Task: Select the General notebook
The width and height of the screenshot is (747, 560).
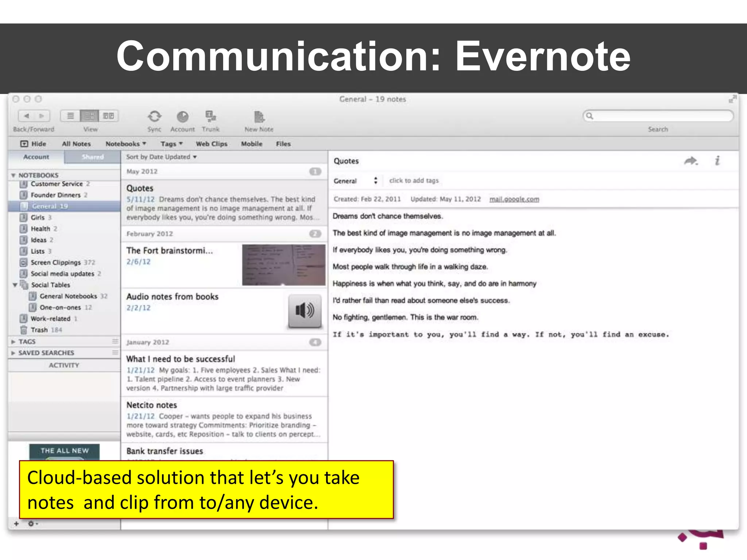Action: pyautogui.click(x=64, y=206)
